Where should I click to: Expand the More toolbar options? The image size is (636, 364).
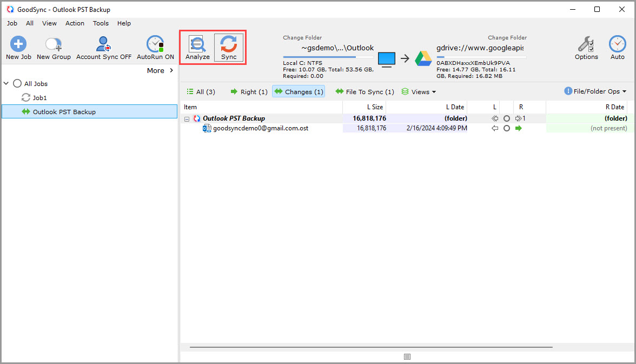[160, 71]
